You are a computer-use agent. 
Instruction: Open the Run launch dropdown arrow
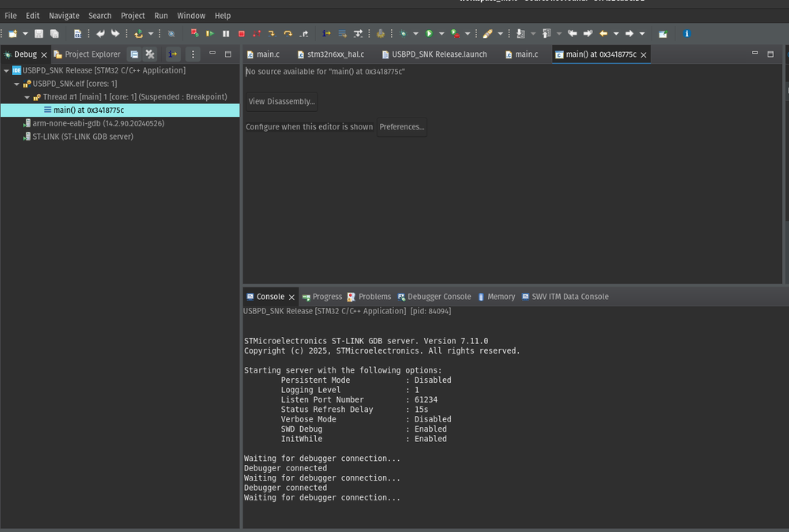441,34
